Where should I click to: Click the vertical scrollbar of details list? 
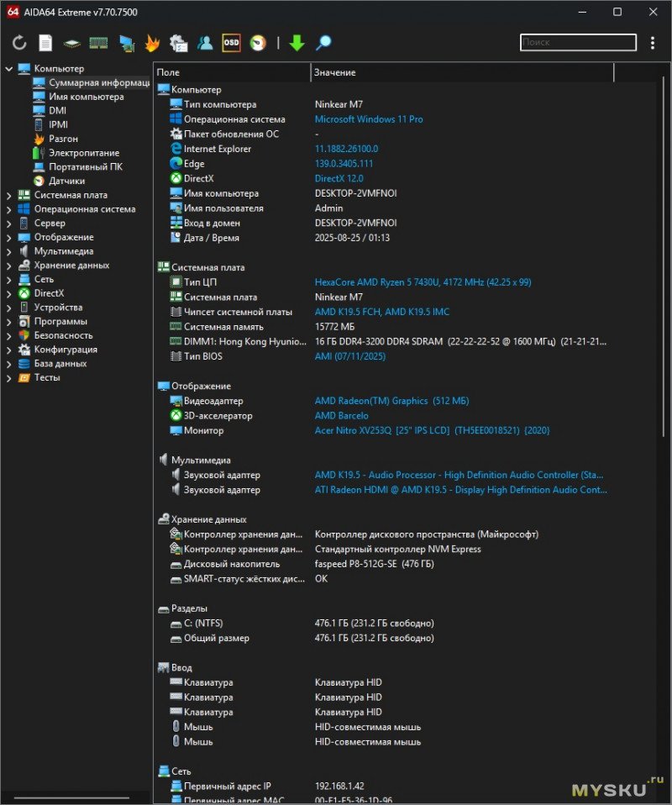pyautogui.click(x=663, y=256)
